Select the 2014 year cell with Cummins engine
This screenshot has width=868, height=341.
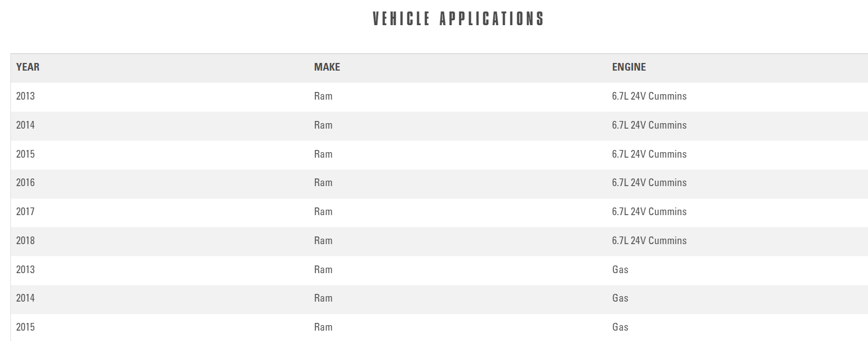25,125
